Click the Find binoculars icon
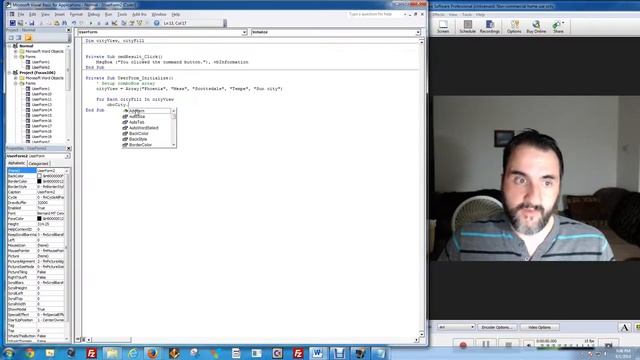Viewport: 640px width, 360px height. click(64, 23)
